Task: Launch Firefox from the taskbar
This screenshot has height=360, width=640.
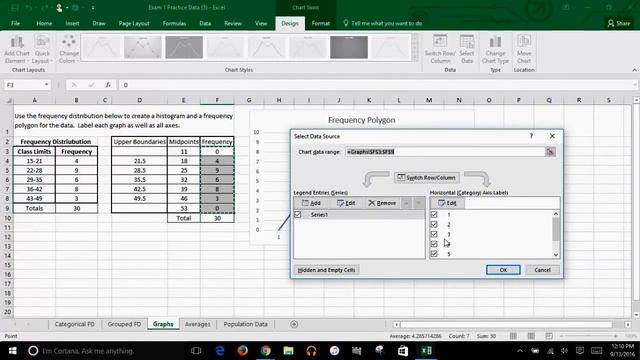Action: [x=242, y=351]
